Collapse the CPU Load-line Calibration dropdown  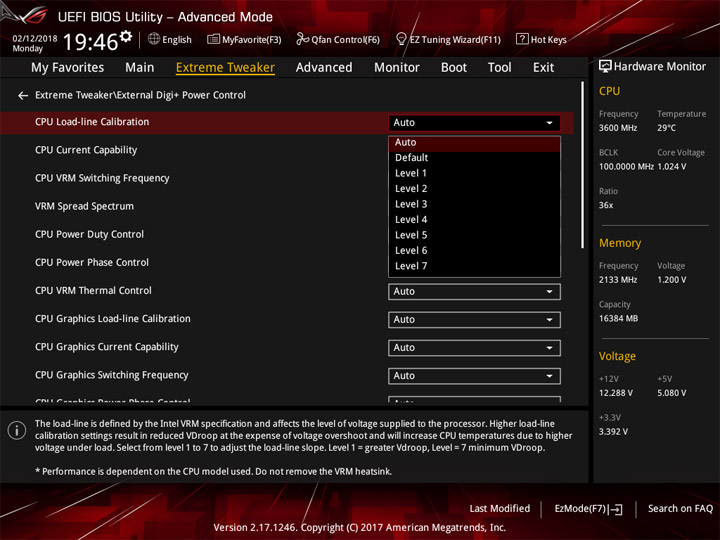point(474,123)
